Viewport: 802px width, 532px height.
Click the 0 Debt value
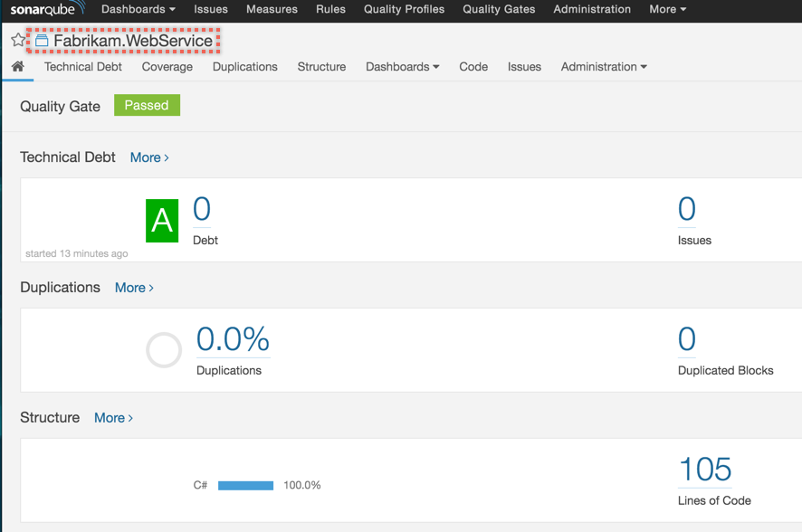pos(202,209)
